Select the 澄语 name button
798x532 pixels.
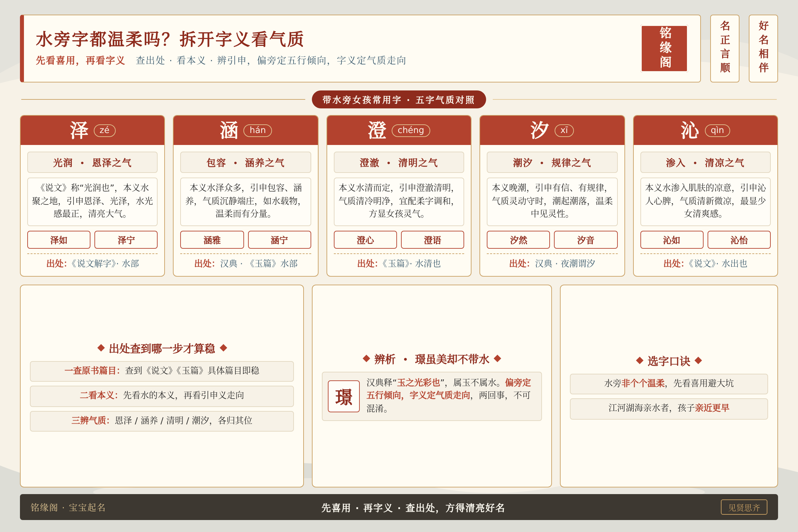(433, 240)
